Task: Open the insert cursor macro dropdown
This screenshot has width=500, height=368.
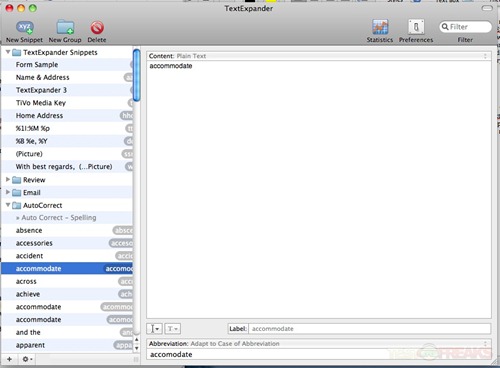Action: coord(154,329)
